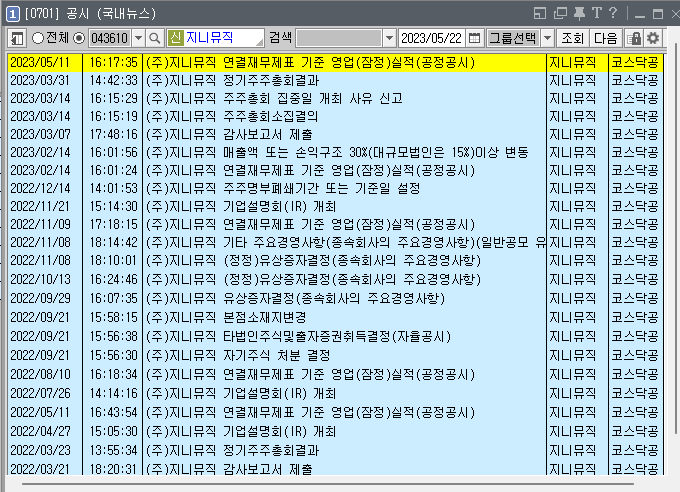Click the lock icon in toolbar
This screenshot has width=680, height=492.
click(634, 38)
